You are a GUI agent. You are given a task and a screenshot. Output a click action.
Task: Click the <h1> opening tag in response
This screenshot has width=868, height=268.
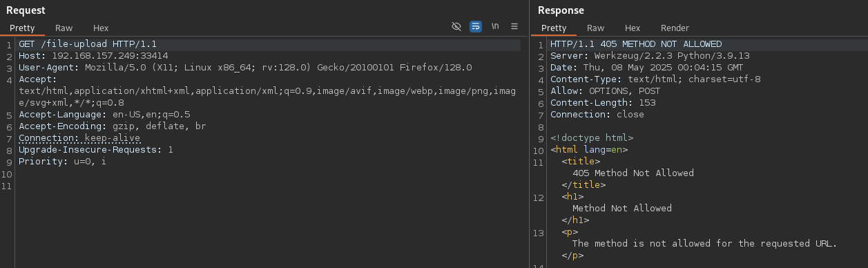pos(572,197)
